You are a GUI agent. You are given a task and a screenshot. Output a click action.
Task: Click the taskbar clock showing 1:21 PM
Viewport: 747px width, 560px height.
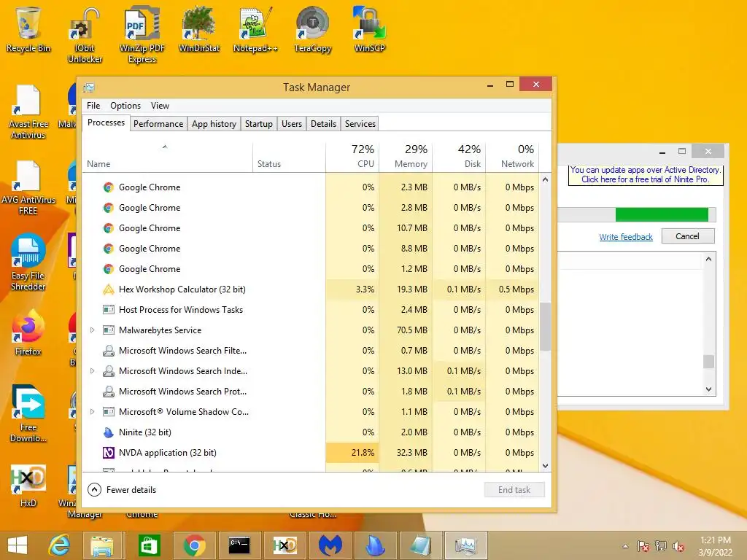[715, 546]
